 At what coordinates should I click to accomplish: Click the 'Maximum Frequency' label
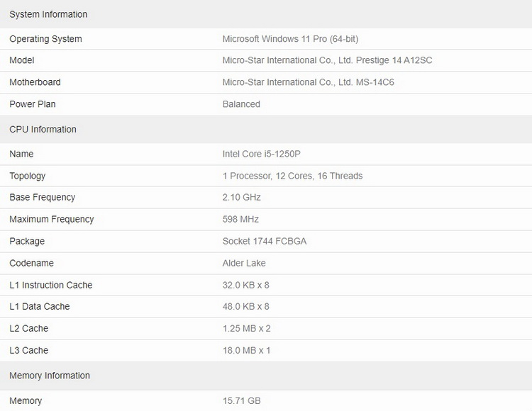point(52,219)
